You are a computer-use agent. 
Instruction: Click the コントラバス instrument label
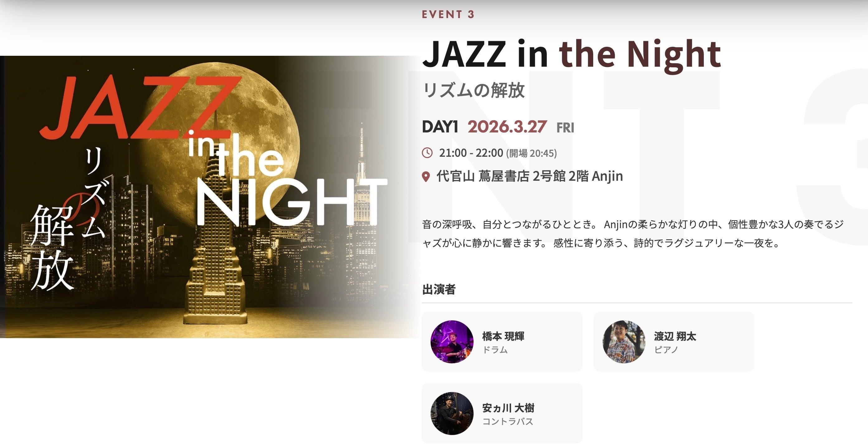coord(508,421)
